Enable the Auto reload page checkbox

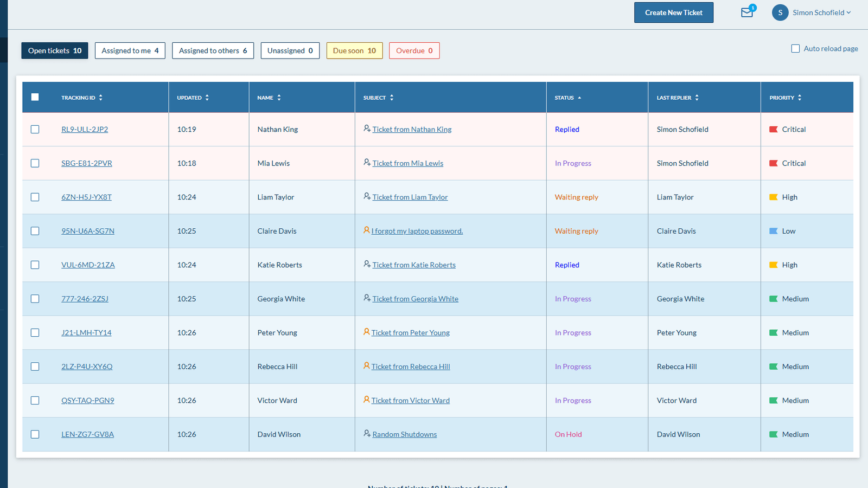tap(795, 49)
